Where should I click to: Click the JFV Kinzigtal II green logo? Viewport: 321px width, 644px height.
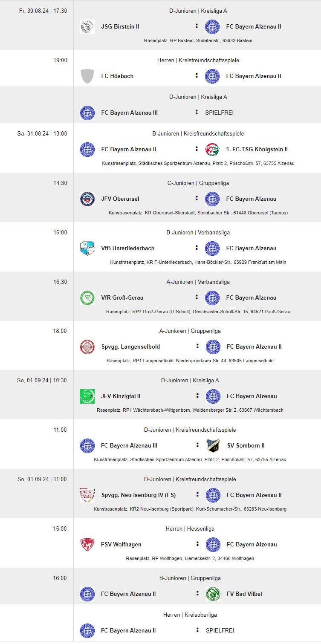[x=87, y=396]
